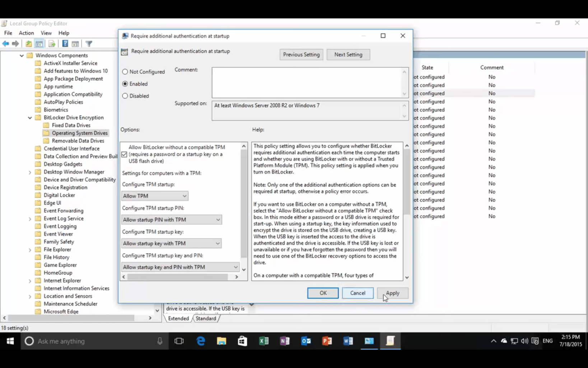588x368 pixels.
Task: Click OK in the policy dialog
Action: tap(323, 293)
